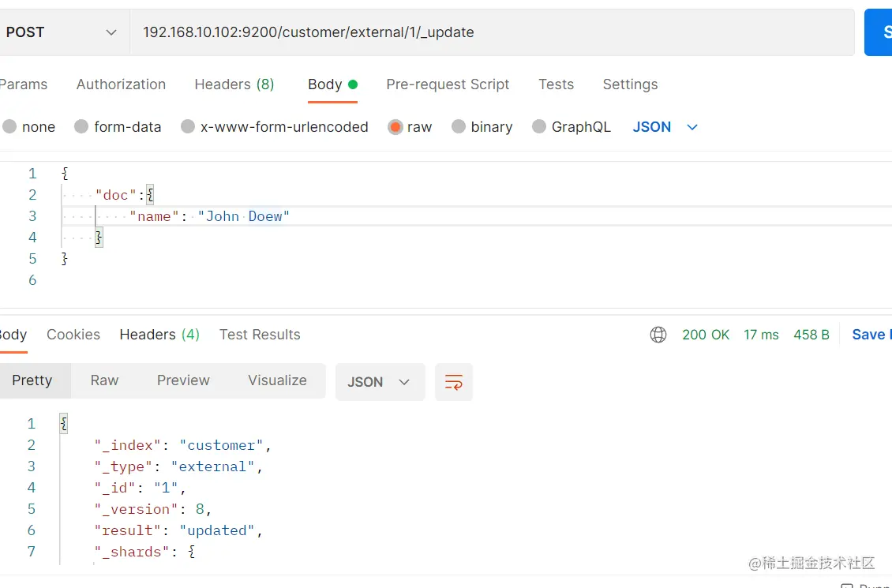Open the Pre-request Script tab
Screen dimensions: 892x588
(x=448, y=84)
